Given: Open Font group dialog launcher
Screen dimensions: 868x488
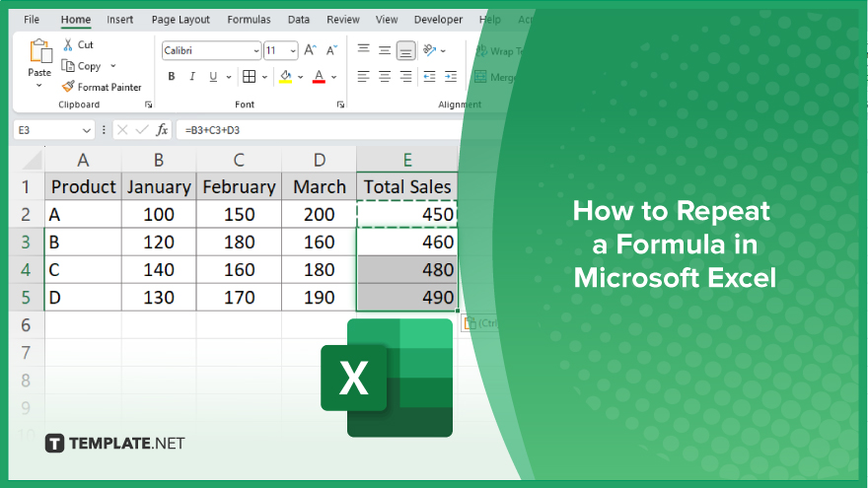Looking at the screenshot, I should (x=340, y=105).
